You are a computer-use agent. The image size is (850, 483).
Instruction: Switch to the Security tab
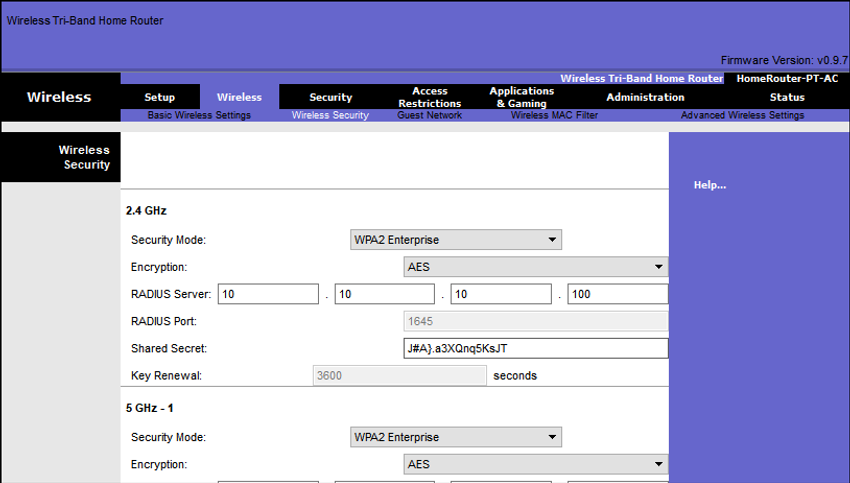[330, 97]
